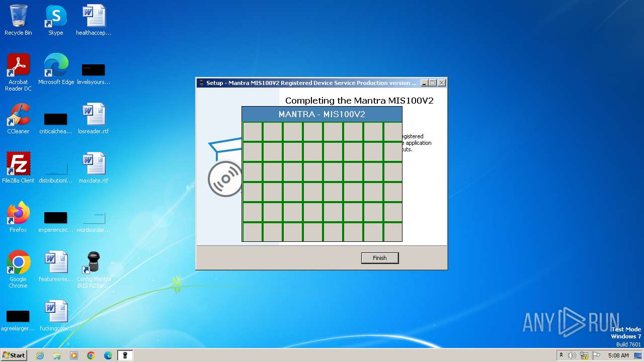Open Windows Media Player taskbar icon
The image size is (644, 362).
(74, 355)
